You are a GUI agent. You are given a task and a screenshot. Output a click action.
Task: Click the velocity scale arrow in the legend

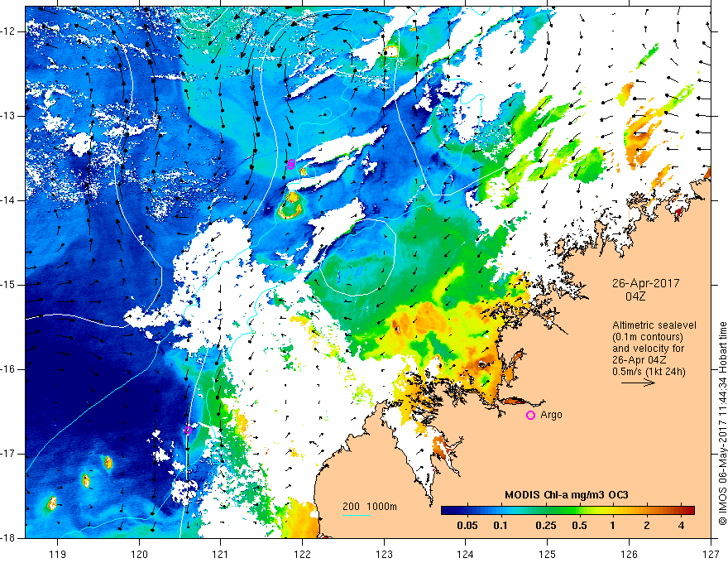coord(638,383)
